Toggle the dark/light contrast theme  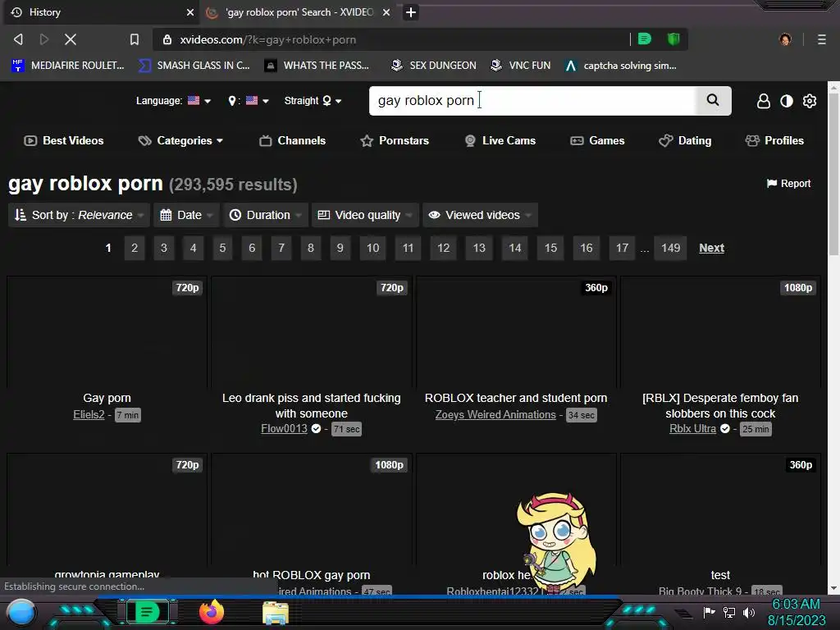pos(787,101)
